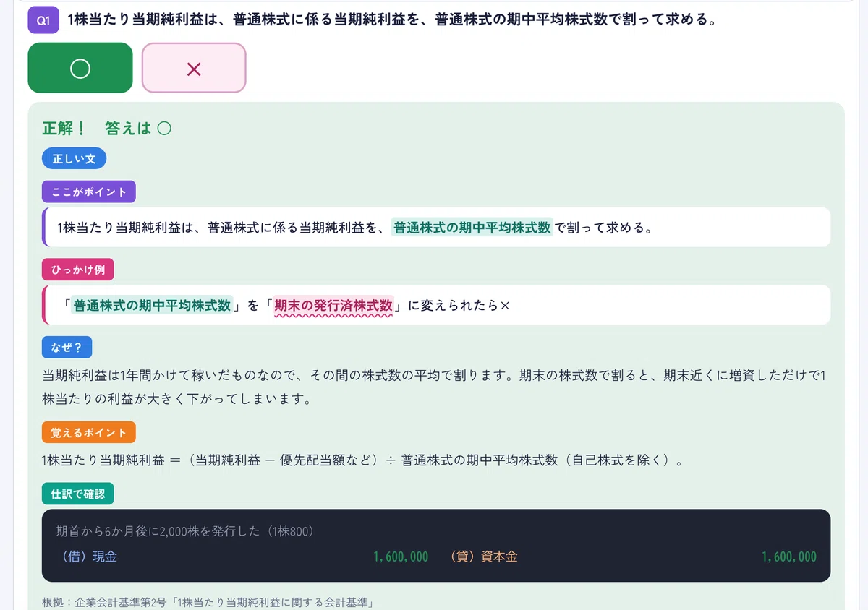Click the journal description about 2,000株 issuance

[185, 531]
